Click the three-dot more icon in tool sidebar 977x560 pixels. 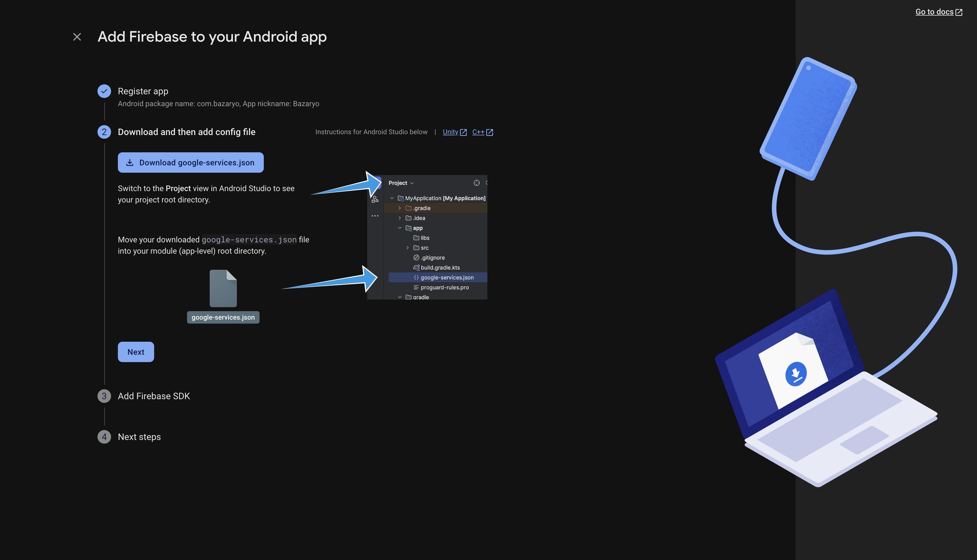(375, 216)
